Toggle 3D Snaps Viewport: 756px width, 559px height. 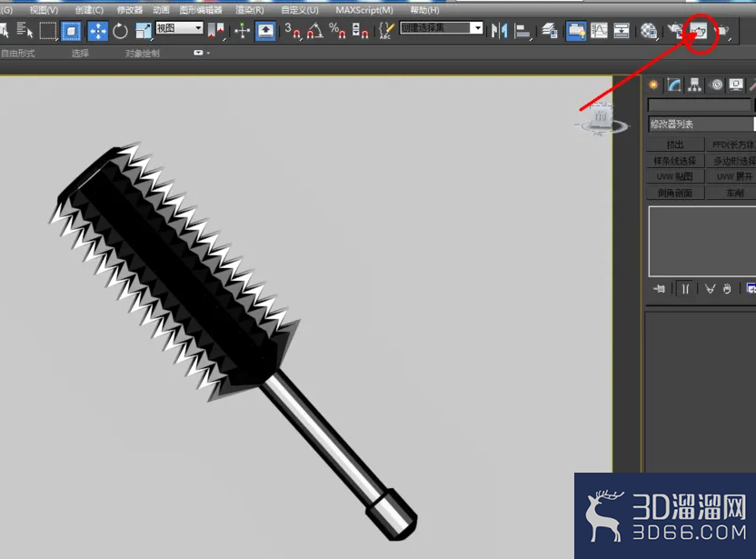tap(293, 31)
